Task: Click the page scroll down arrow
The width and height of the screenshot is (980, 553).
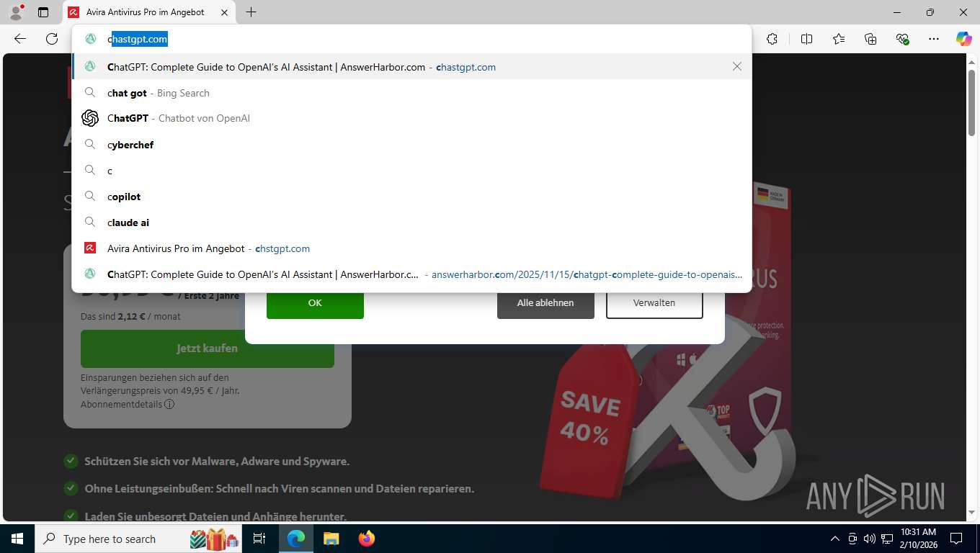Action: coord(971,512)
